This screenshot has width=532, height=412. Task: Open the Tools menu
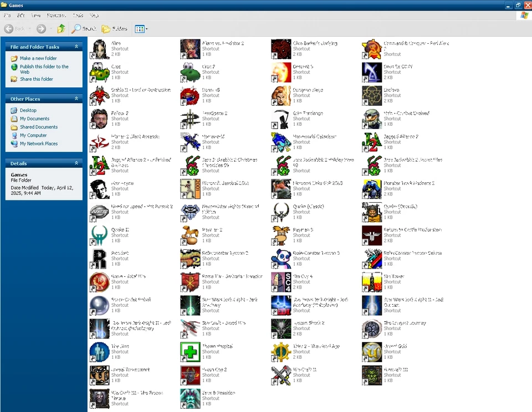[x=78, y=16]
